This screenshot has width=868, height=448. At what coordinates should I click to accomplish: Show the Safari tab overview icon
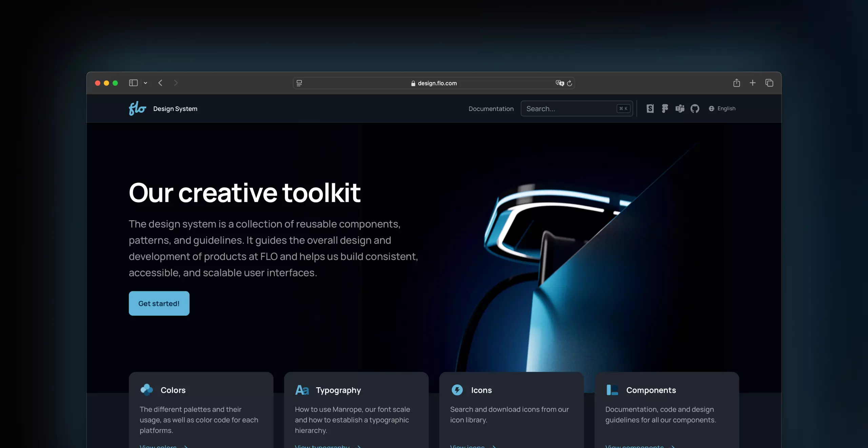(x=769, y=83)
